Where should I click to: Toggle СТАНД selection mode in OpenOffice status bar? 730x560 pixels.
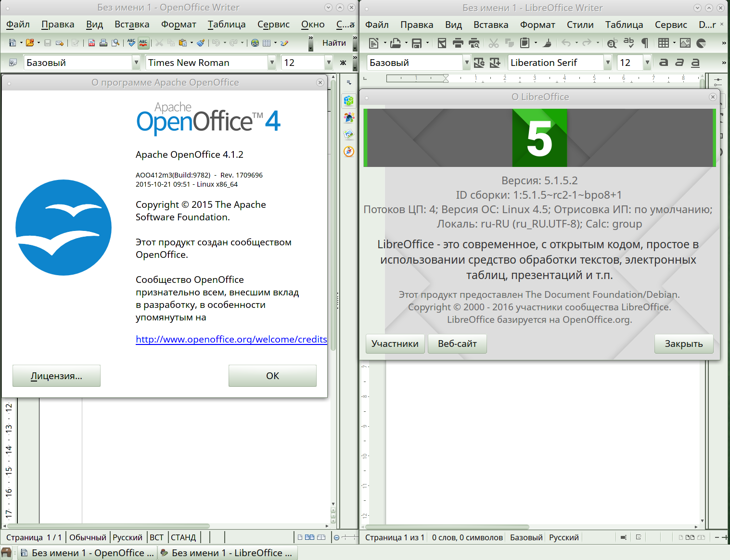pos(183,537)
